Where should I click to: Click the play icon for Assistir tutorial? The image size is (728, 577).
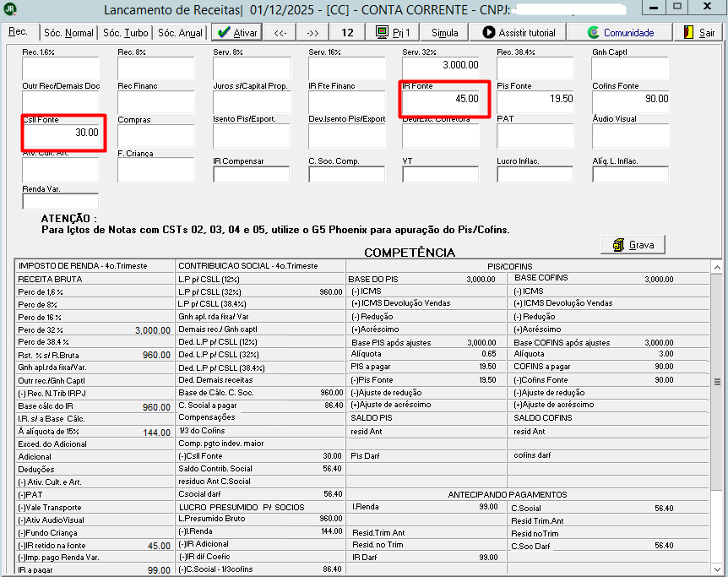coord(488,32)
